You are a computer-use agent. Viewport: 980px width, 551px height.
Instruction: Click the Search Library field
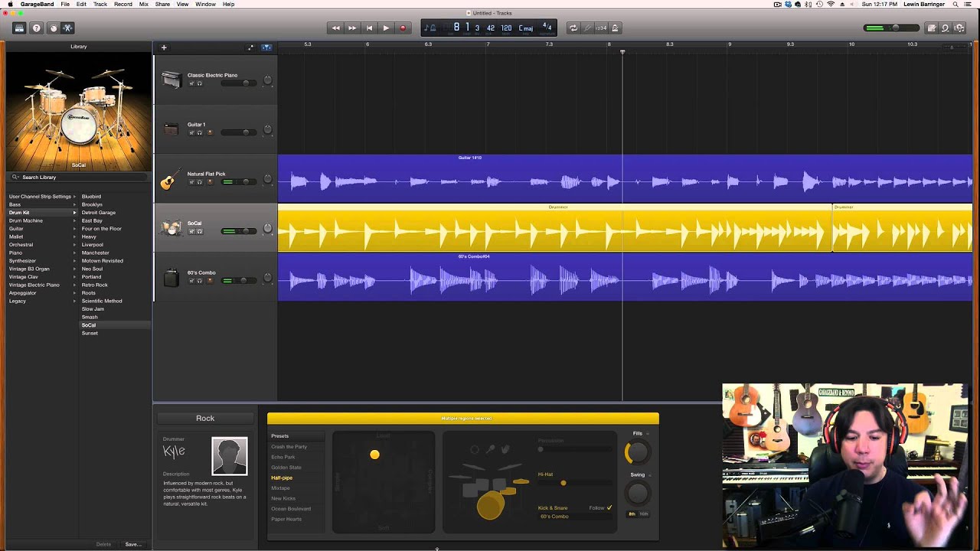79,177
